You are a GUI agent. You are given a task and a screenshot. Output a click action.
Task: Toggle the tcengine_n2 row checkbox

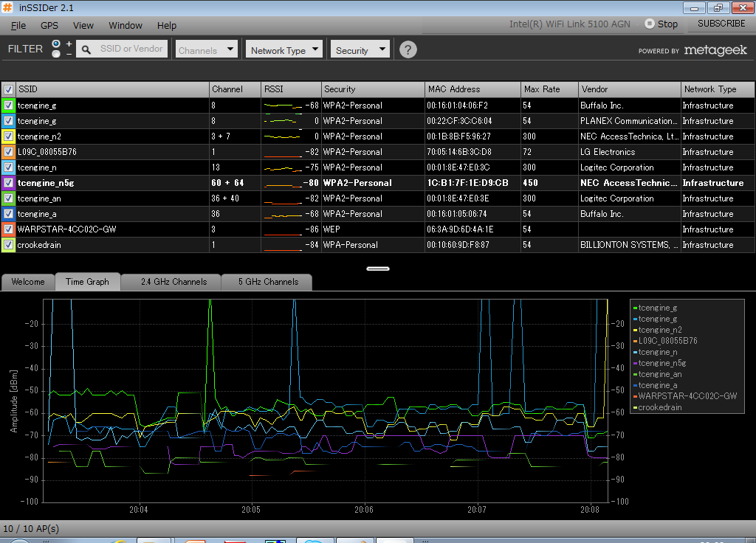pyautogui.click(x=8, y=136)
